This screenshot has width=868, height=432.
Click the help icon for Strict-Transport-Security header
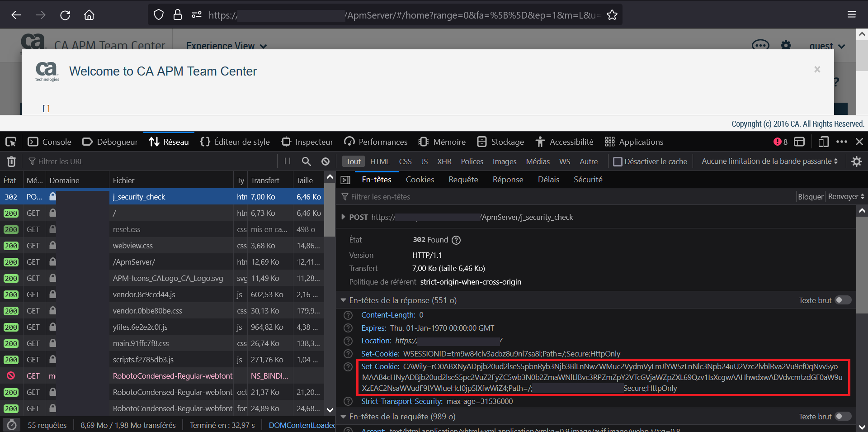click(x=348, y=401)
